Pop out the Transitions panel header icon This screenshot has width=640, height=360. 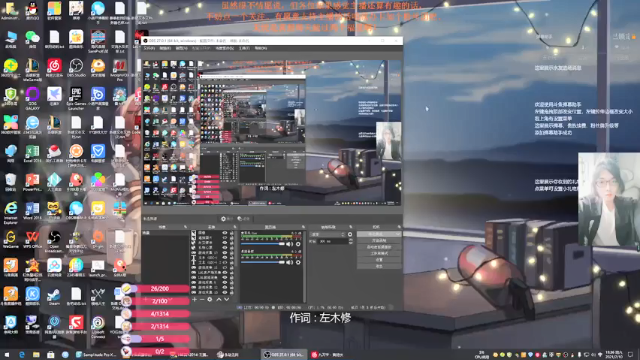pyautogui.click(x=350, y=227)
